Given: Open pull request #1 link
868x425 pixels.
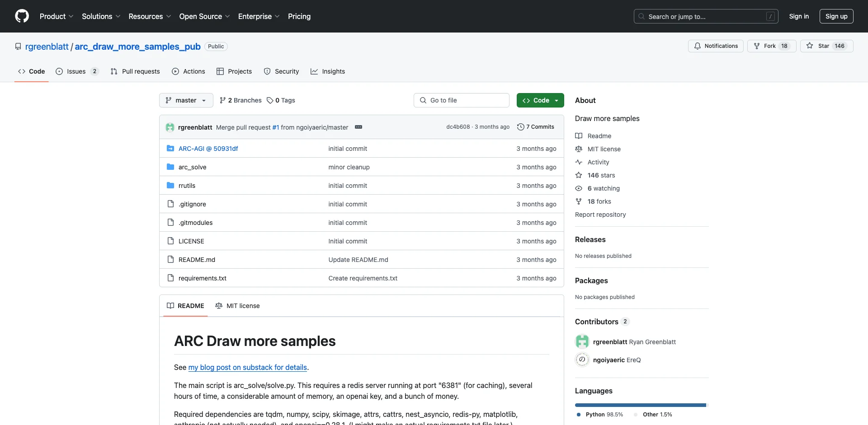Looking at the screenshot, I should point(276,127).
